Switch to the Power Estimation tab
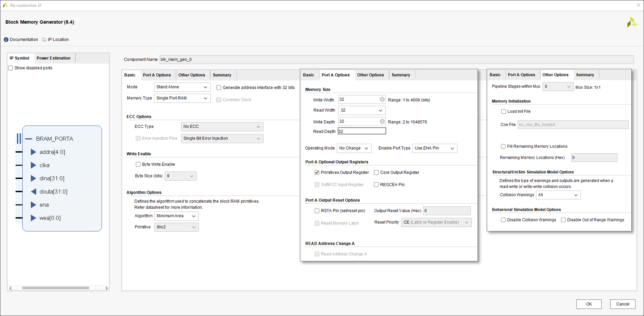This screenshot has height=316, width=644. 53,58
